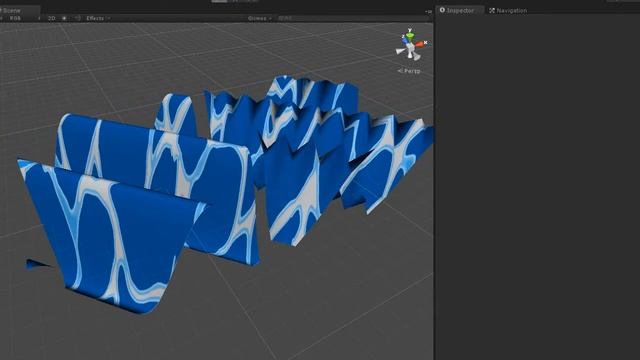Switch to the Navigation tab
This screenshot has width=640, height=360.
(x=509, y=11)
